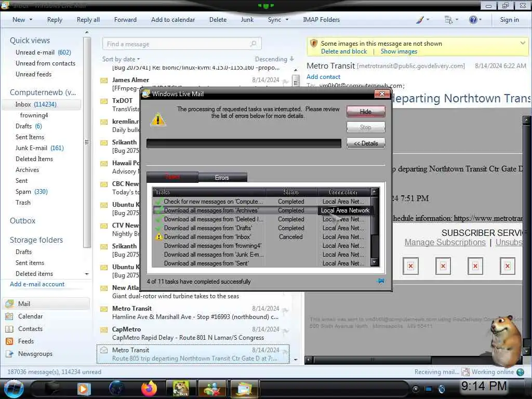Open TxDOT message envelope icon
Image resolution: width=532 pixels, height=399 pixels.
104,101
